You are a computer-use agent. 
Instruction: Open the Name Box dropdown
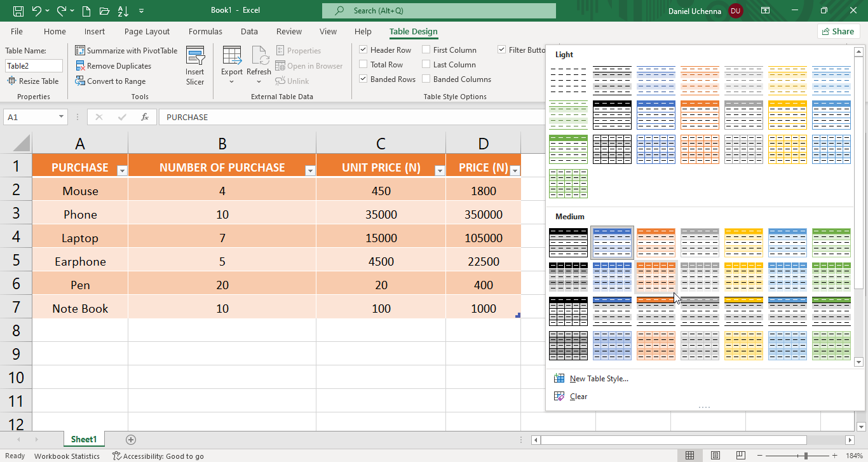(x=61, y=117)
